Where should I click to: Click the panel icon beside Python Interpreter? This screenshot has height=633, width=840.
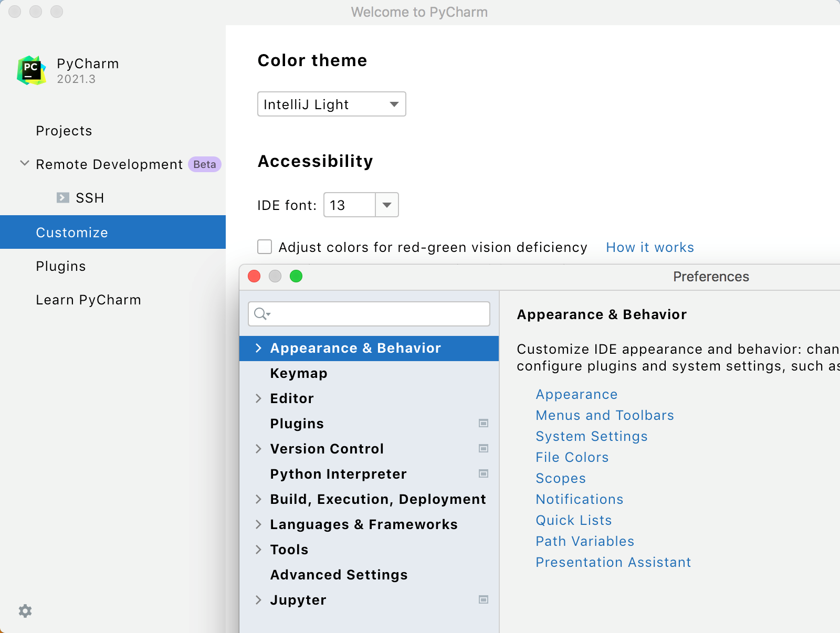coord(483,473)
